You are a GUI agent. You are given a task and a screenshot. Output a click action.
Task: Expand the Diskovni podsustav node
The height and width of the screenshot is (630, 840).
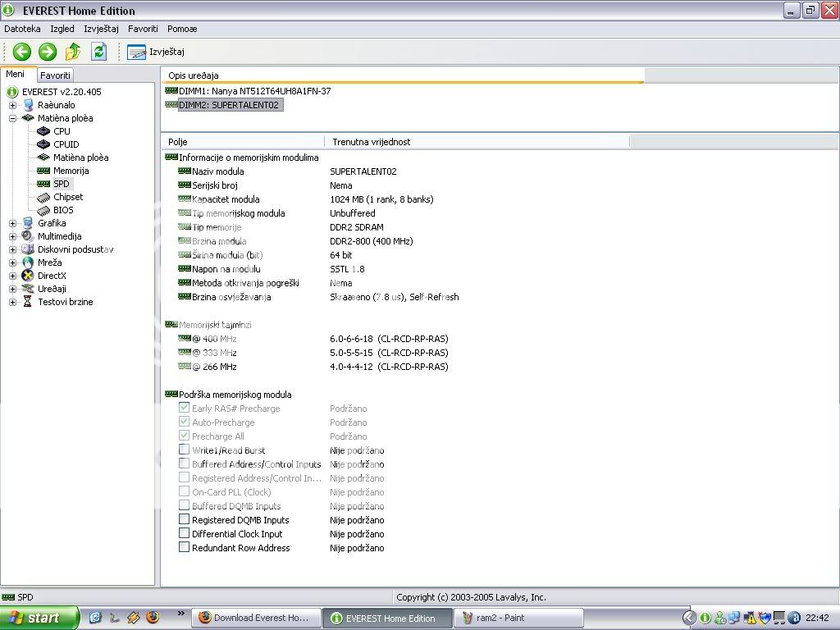(13, 249)
